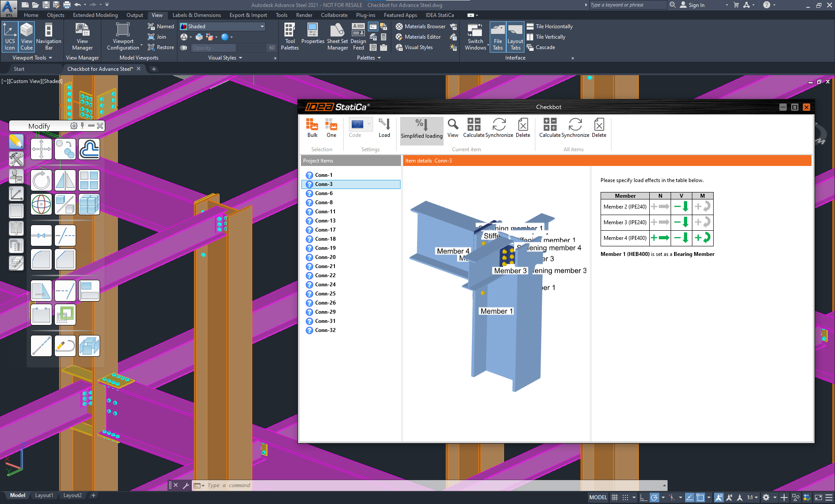Screen dimensions: 835x504
Task: Expand the Named viewport configuration dropdown
Action: [161, 26]
